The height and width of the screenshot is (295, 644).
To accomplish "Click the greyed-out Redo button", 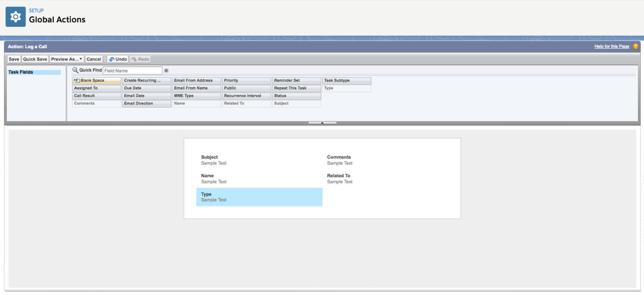I will [x=140, y=59].
